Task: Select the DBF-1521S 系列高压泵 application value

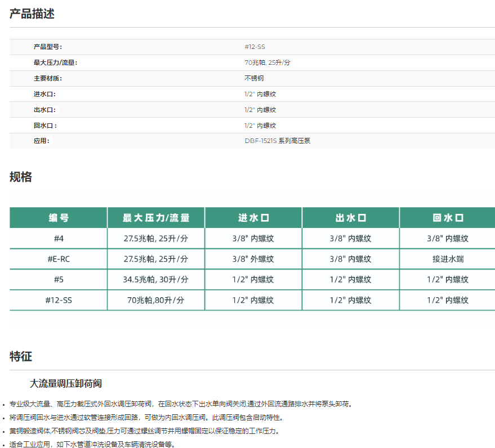Action: tap(277, 141)
